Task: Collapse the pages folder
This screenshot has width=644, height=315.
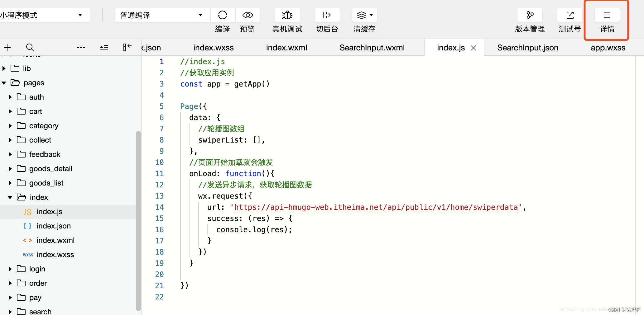Action: click(x=4, y=83)
